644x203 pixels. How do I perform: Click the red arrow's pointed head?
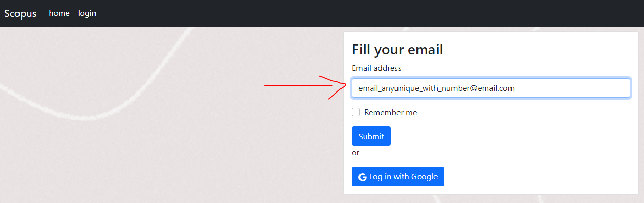344,85
